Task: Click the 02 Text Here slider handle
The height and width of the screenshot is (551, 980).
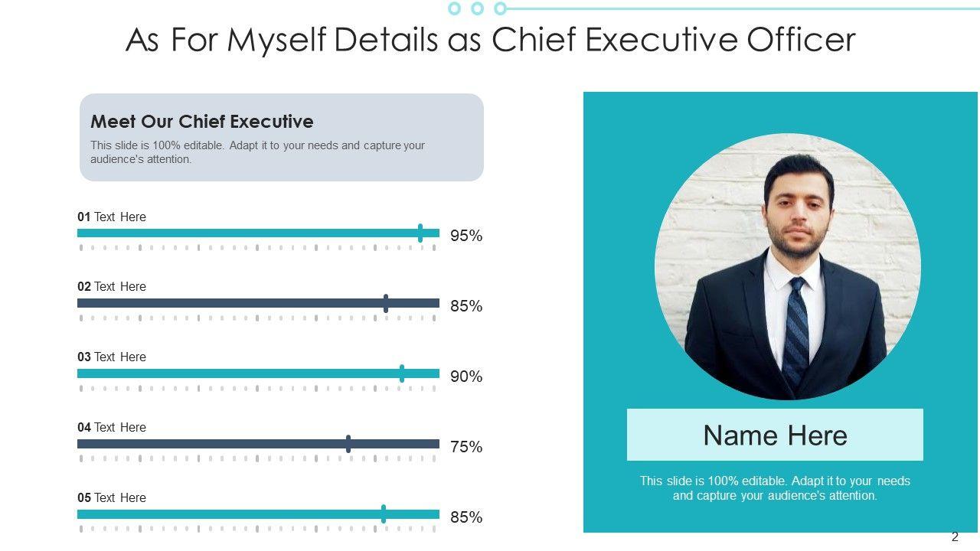Action: pos(386,303)
